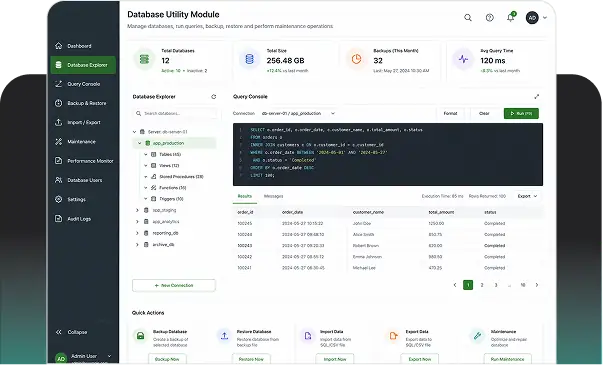Screen dimensions: 603x365
Task: Click the AD profile avatar in header
Action: tap(532, 18)
